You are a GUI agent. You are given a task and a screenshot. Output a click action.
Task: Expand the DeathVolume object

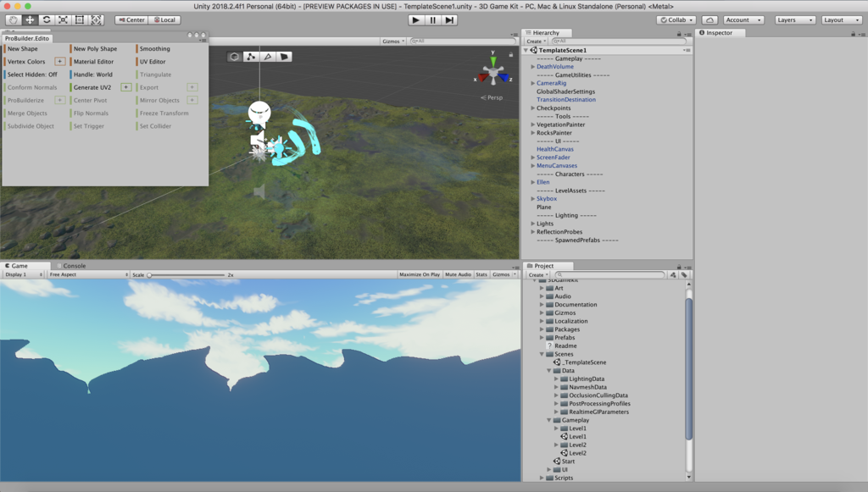point(533,67)
